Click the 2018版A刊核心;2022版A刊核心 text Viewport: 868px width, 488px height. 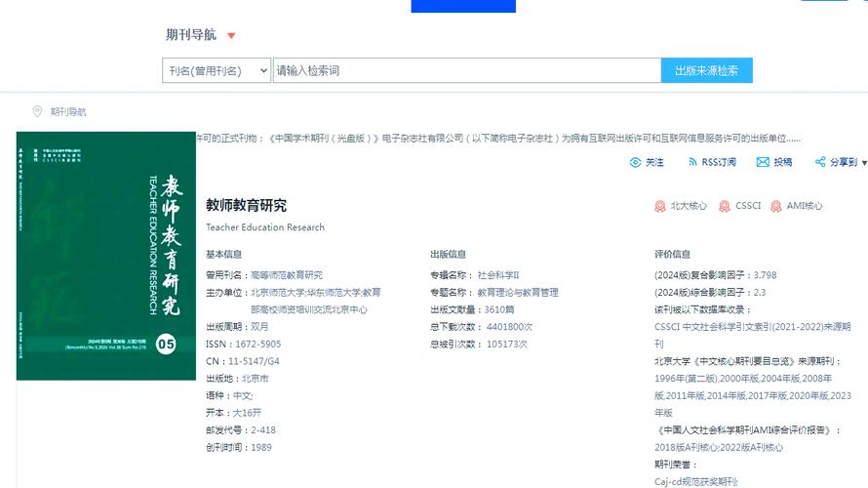tap(719, 447)
